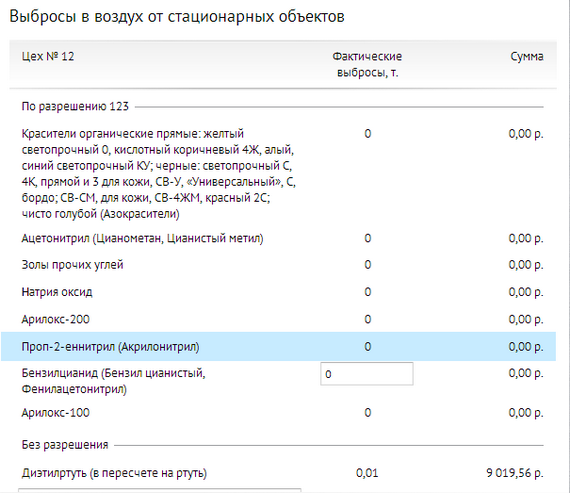Click the Золы прочих углей substance name
Image resolution: width=570 pixels, height=493 pixels.
[72, 265]
